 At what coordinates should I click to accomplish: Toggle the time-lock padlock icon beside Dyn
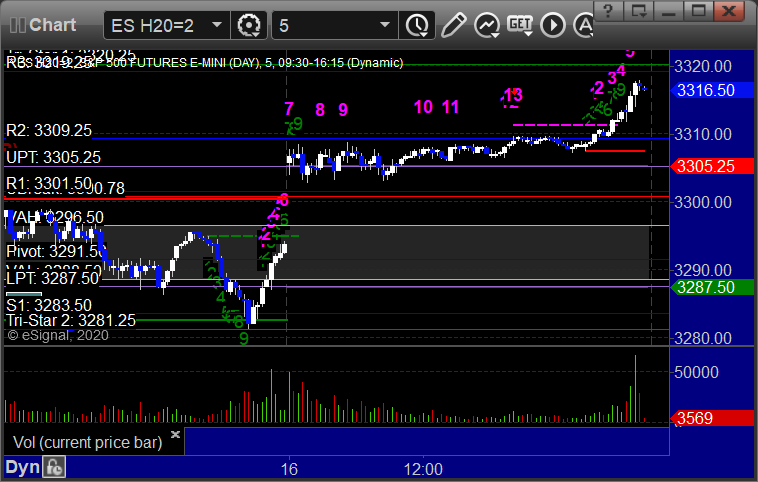[54, 467]
